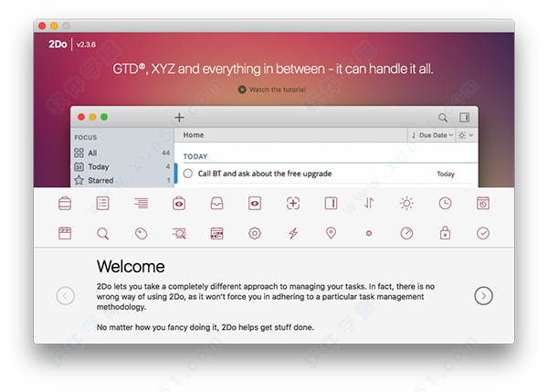Click the right-aligned text lines icon

pos(142,203)
